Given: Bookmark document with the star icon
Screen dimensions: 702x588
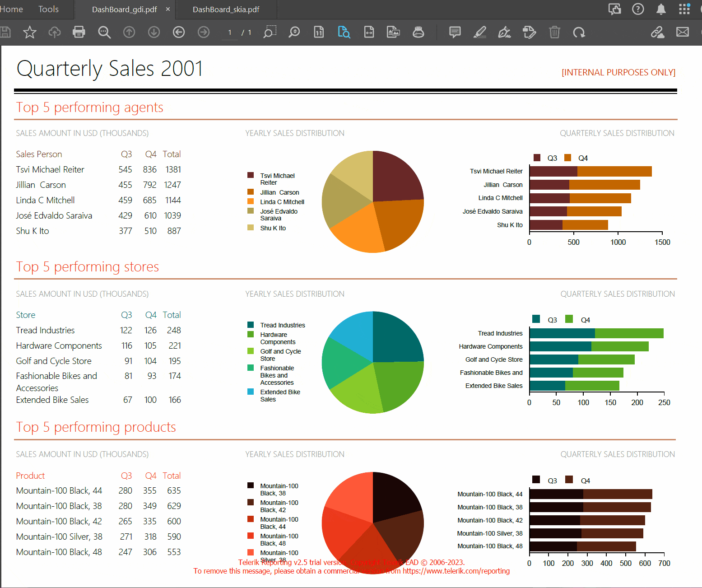Looking at the screenshot, I should [30, 32].
